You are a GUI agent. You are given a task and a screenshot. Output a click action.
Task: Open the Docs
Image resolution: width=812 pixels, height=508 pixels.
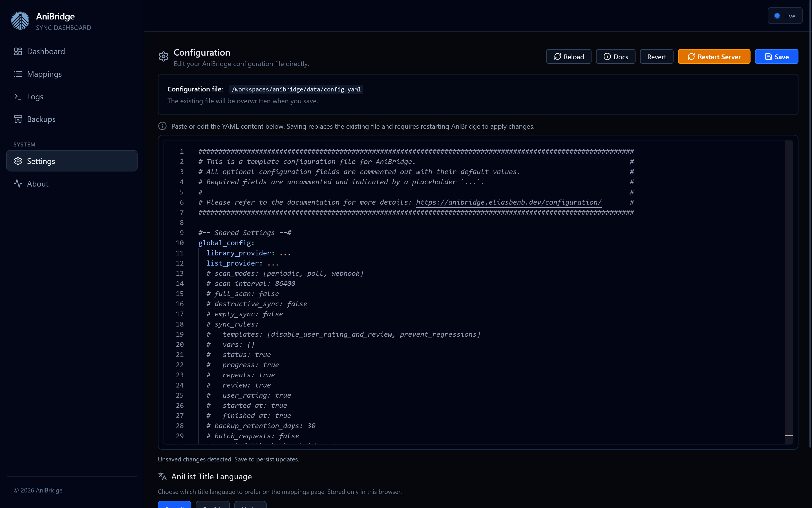click(x=615, y=57)
